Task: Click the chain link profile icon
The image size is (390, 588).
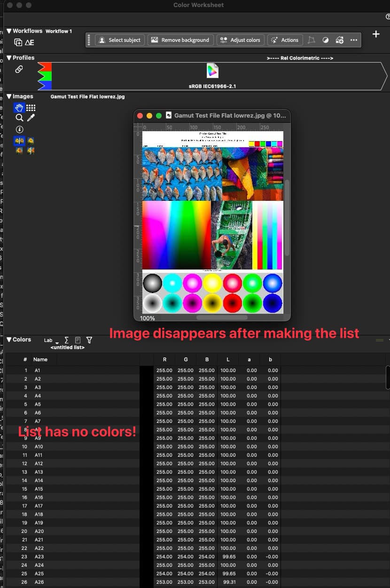Action: tap(19, 70)
